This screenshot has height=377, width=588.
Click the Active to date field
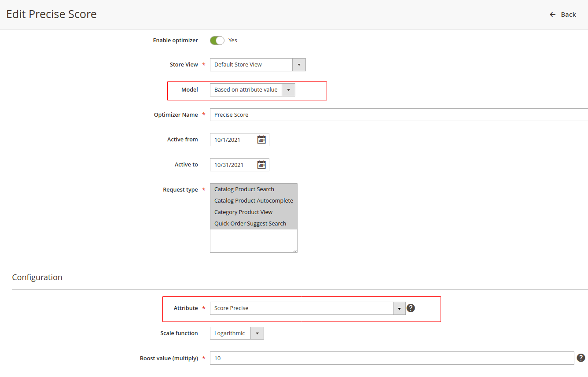pyautogui.click(x=231, y=164)
